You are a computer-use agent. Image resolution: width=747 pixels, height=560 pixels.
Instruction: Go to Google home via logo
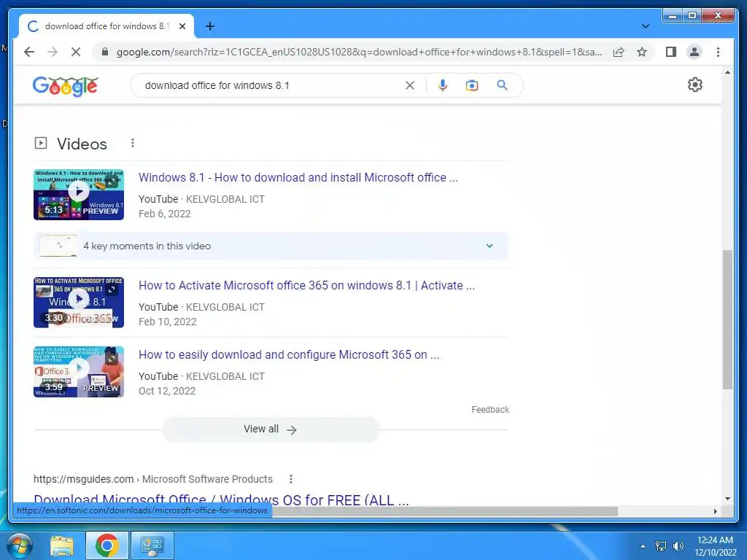(65, 86)
